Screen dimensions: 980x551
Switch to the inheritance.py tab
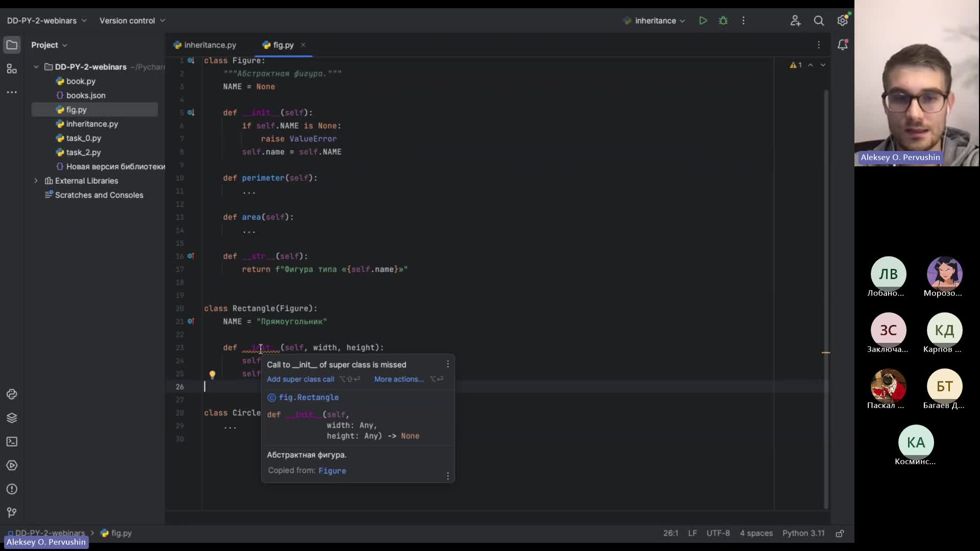coord(205,45)
